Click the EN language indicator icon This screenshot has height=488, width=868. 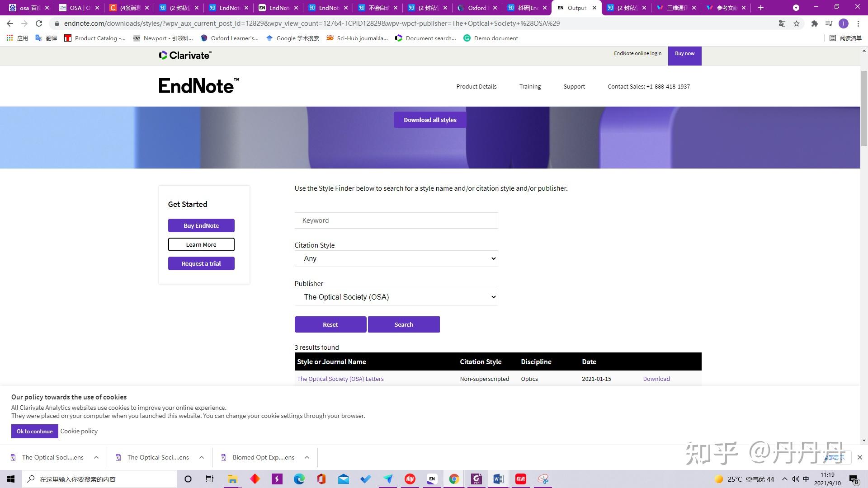tap(432, 479)
